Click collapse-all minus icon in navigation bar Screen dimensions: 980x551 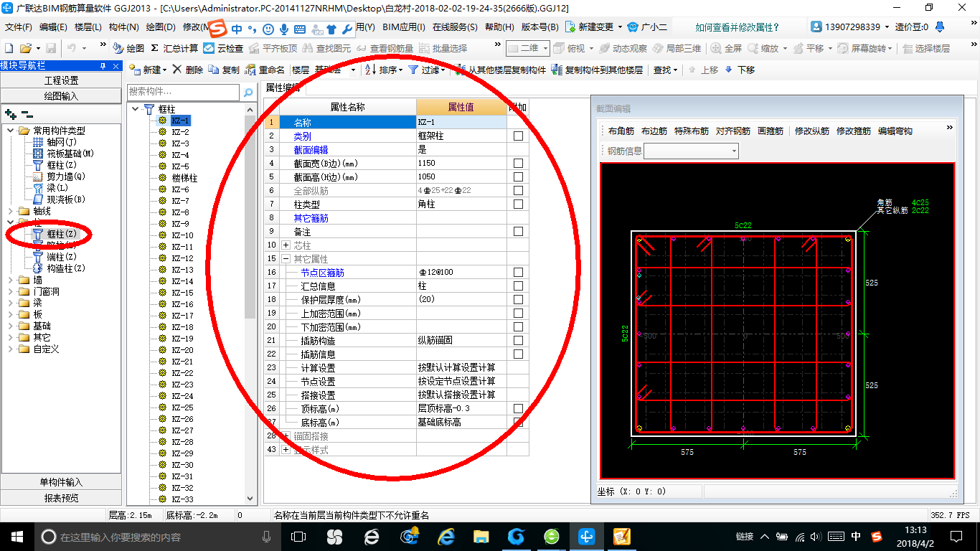[x=27, y=113]
